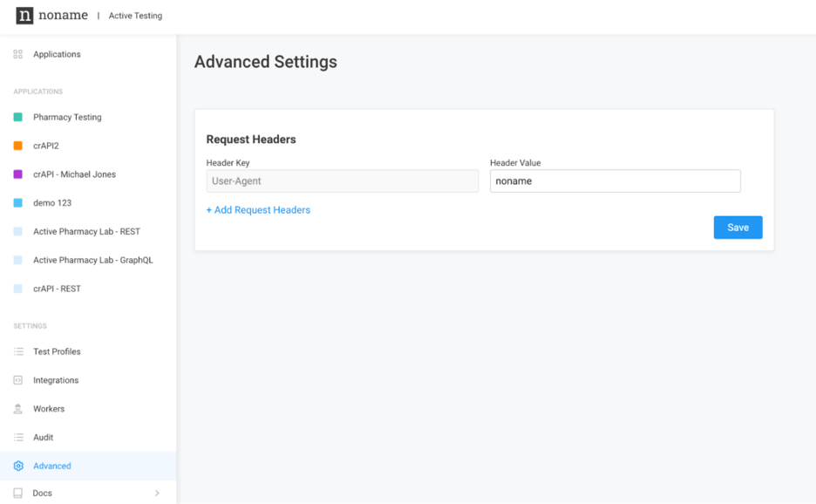Image resolution: width=816 pixels, height=504 pixels.
Task: Open Active Pharmacy Lab - REST application
Action: click(86, 232)
